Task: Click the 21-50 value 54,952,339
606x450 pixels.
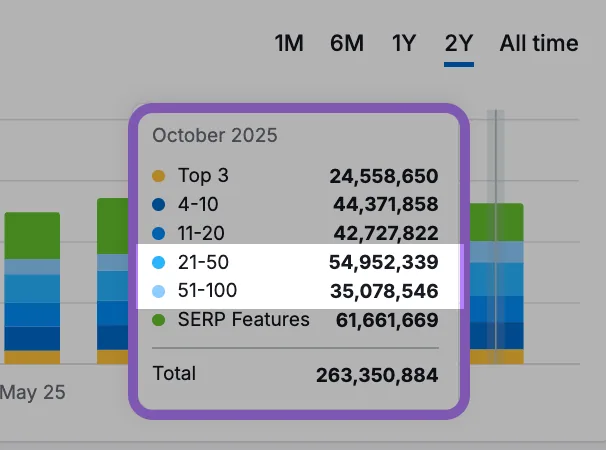Action: [384, 262]
